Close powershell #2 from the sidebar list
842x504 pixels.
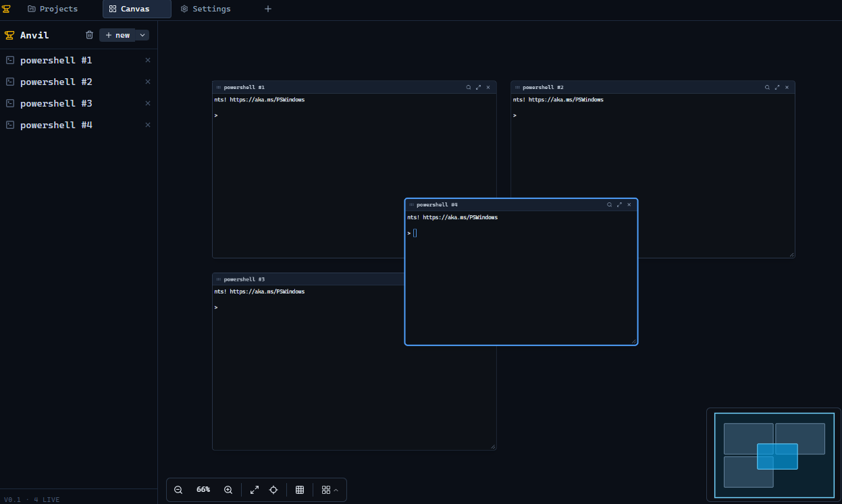point(148,82)
